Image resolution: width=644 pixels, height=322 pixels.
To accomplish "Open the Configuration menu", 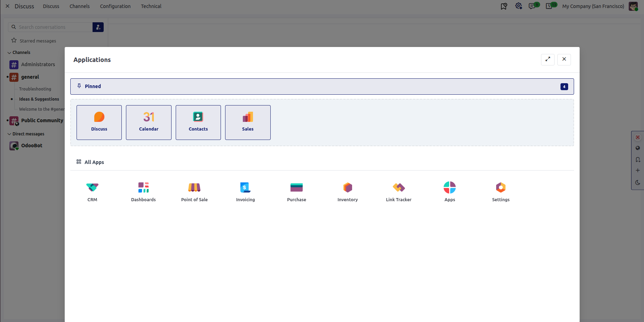I will (x=115, y=6).
